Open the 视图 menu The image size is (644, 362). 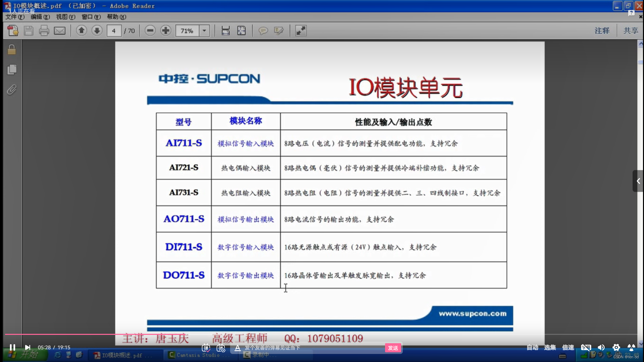point(65,17)
